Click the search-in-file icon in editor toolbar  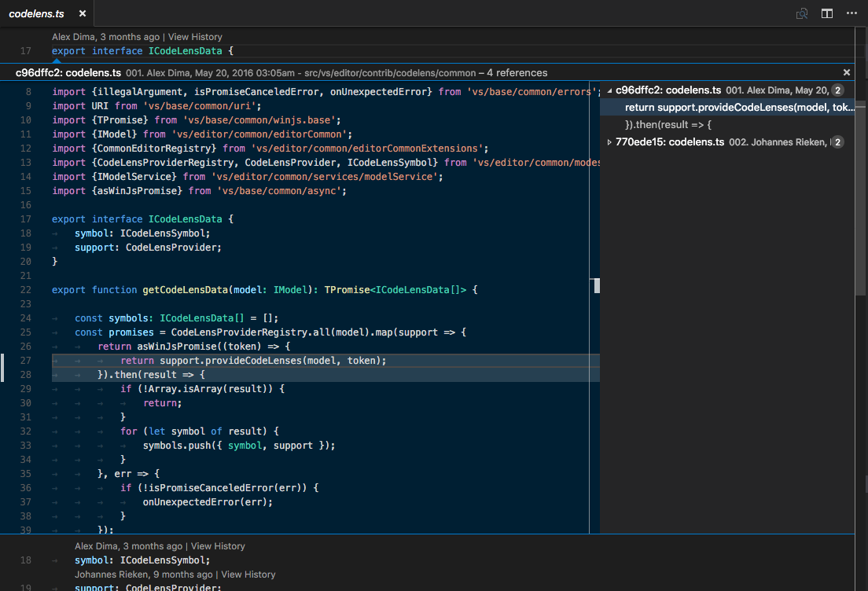click(802, 13)
